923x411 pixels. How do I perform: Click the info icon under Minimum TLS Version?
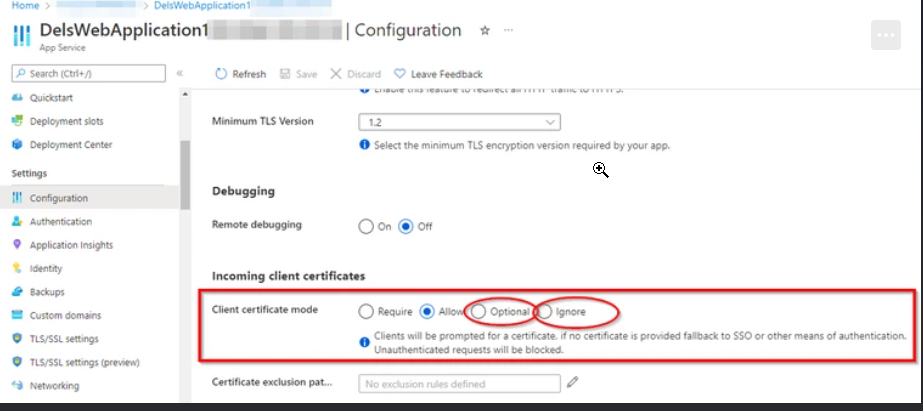point(364,145)
